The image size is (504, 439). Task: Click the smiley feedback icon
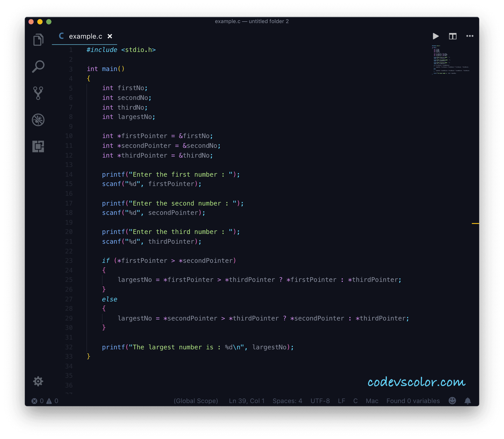tap(452, 401)
